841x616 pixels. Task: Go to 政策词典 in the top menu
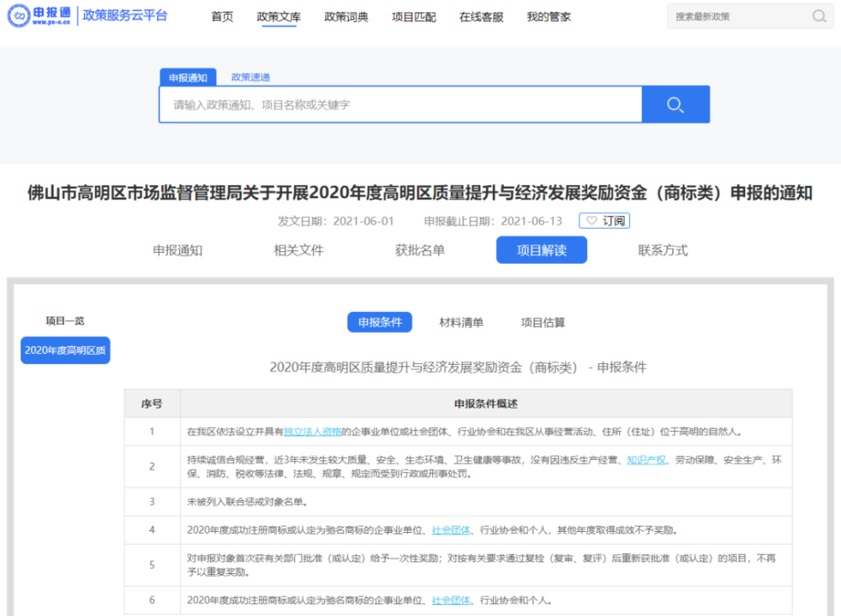click(x=346, y=17)
